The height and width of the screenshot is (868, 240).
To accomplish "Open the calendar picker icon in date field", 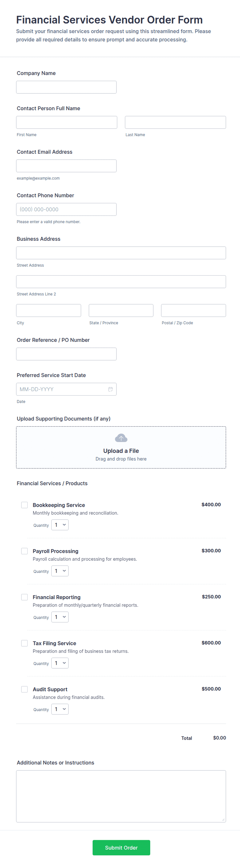I will (x=110, y=389).
